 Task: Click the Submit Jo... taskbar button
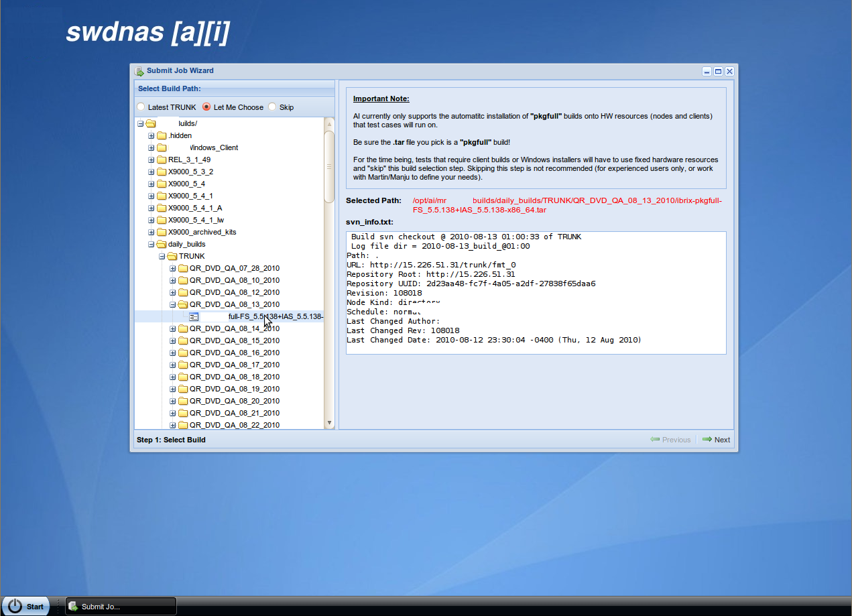point(121,607)
